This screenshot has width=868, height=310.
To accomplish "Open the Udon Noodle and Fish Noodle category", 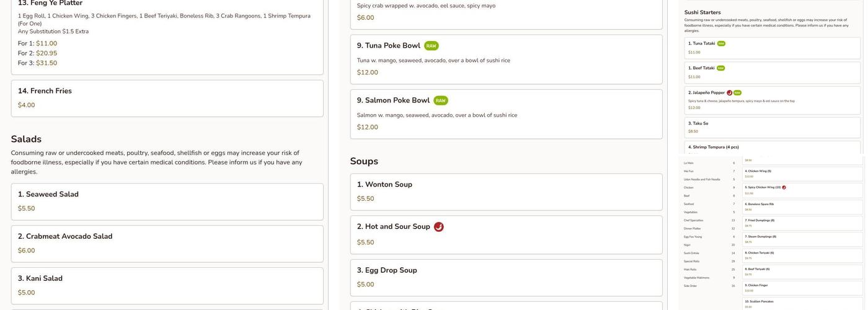I will (x=702, y=179).
